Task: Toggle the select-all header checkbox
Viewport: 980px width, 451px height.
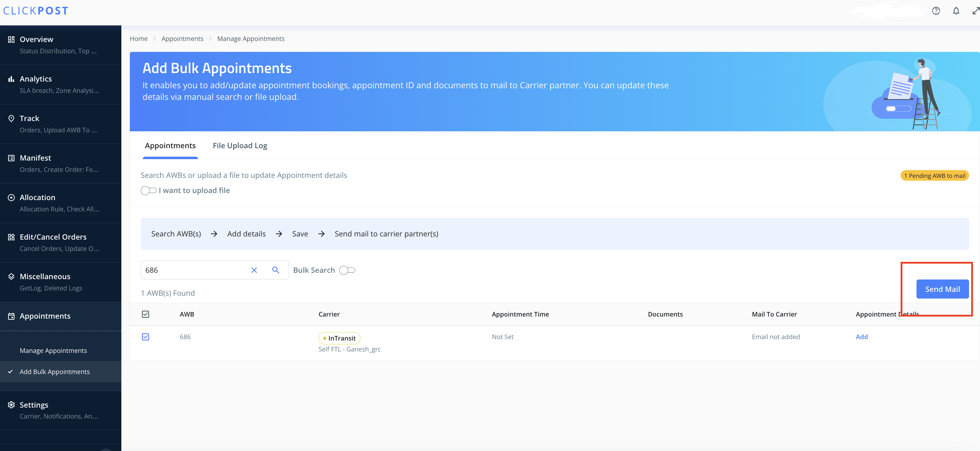Action: coord(145,314)
